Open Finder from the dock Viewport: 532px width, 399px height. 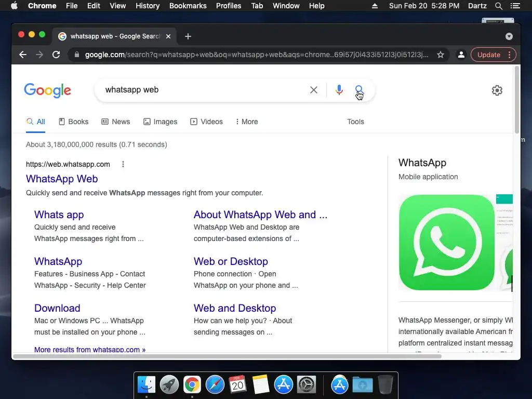click(x=146, y=385)
